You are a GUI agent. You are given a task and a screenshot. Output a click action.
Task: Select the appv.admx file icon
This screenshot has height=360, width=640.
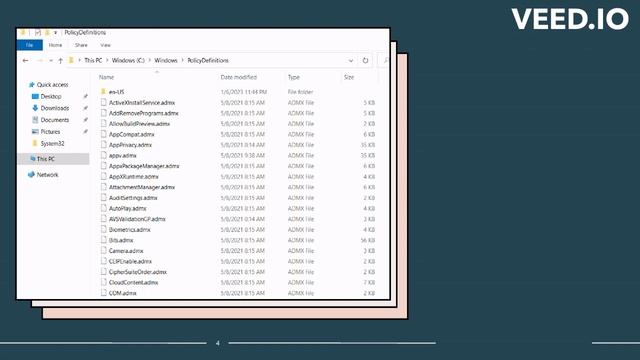click(104, 156)
